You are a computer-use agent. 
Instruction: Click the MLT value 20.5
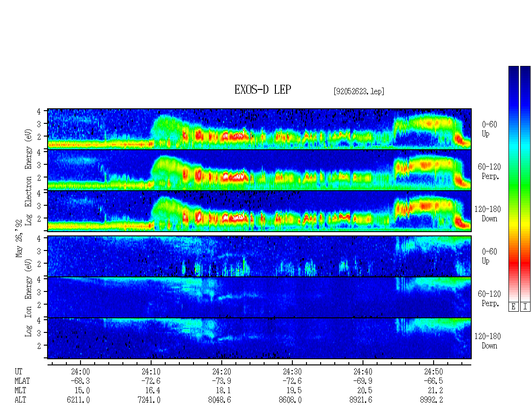coord(364,391)
